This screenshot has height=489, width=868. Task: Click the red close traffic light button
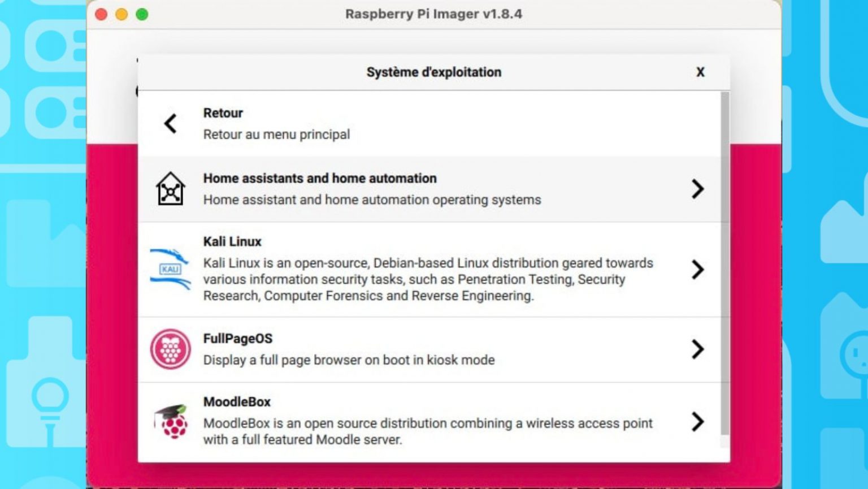tap(101, 14)
